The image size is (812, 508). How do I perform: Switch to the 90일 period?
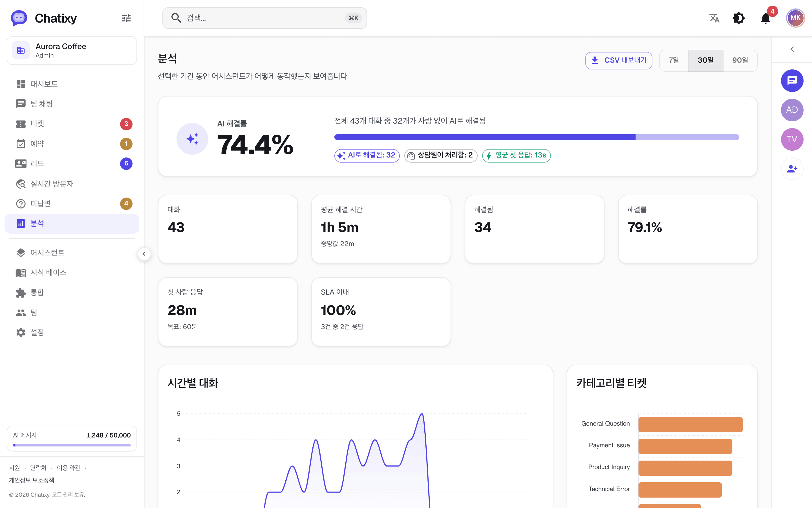point(740,60)
